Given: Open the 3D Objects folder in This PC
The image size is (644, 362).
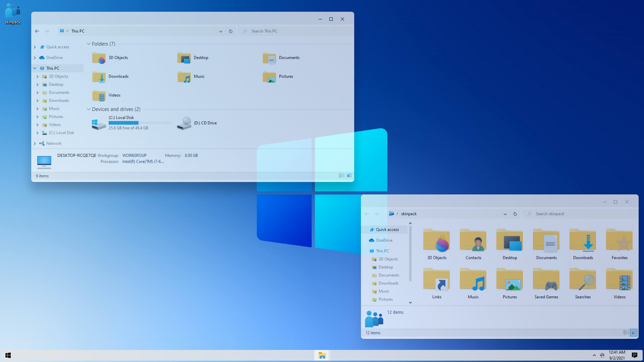Looking at the screenshot, I should pos(110,58).
